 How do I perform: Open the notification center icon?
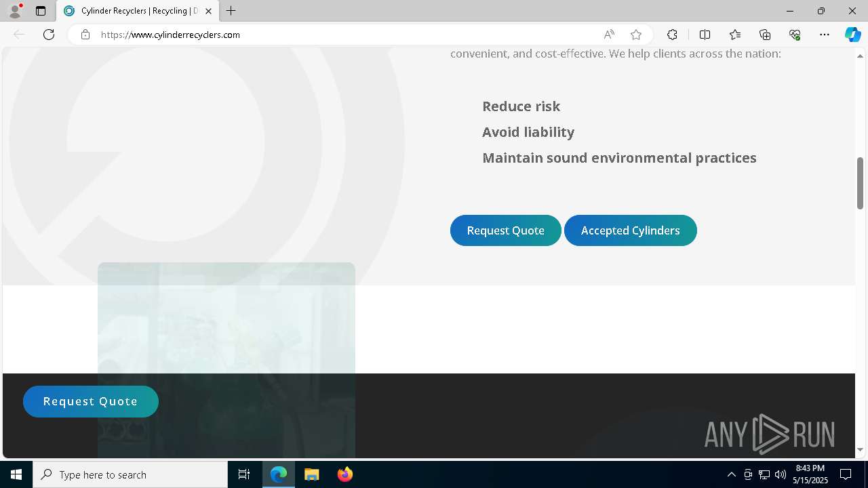[x=846, y=474]
